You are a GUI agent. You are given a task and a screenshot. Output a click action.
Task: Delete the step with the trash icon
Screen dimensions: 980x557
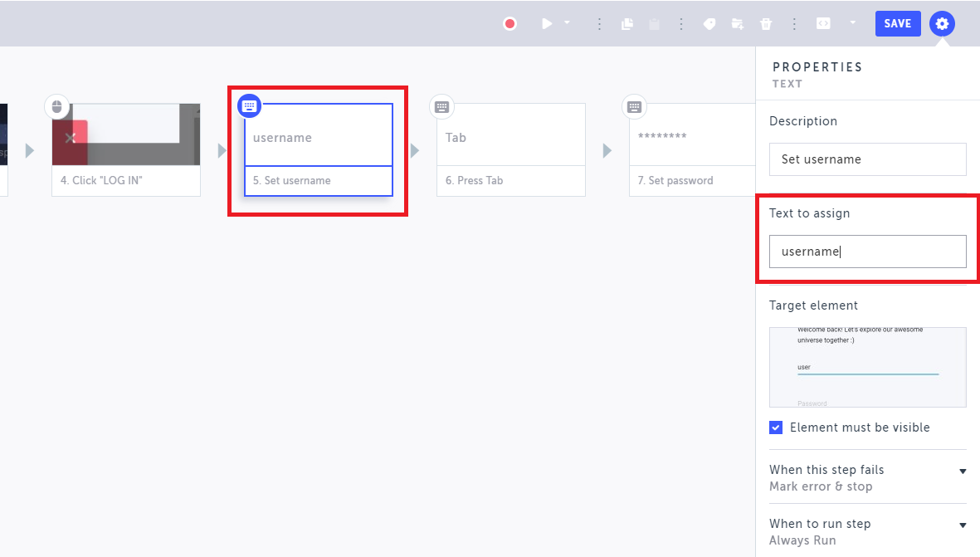[766, 24]
